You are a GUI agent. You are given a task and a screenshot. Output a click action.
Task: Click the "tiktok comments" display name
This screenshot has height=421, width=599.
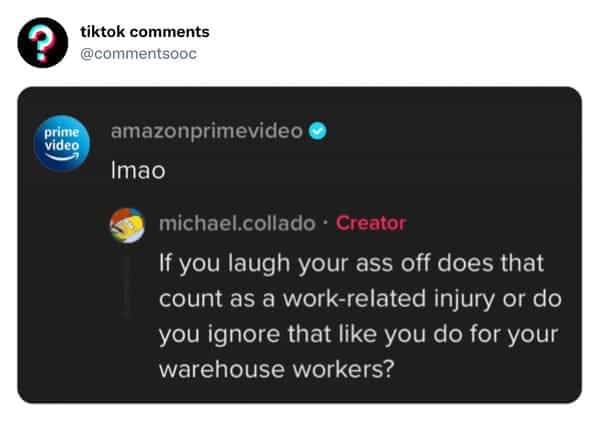(145, 32)
